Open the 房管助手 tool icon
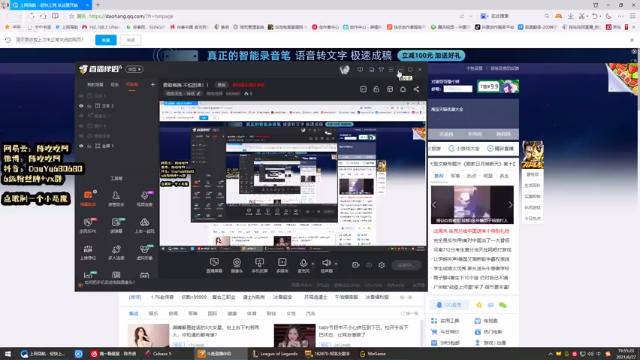640x360 pixels. [116, 198]
